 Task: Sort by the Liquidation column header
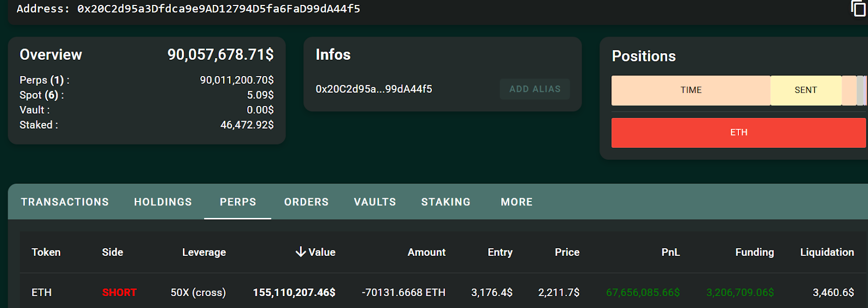pyautogui.click(x=827, y=252)
